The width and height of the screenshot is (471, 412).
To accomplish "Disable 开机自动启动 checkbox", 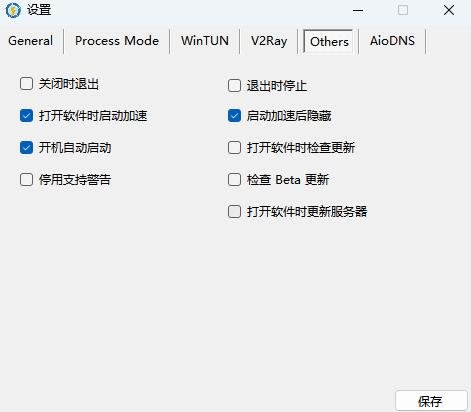I will 26,148.
